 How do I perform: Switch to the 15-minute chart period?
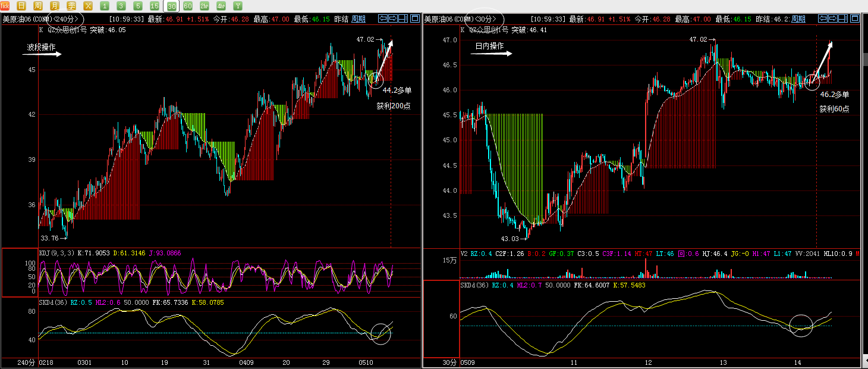[x=155, y=6]
